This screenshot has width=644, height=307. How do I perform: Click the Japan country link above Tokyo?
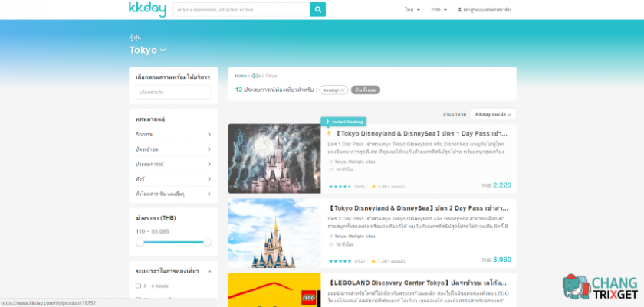point(135,38)
